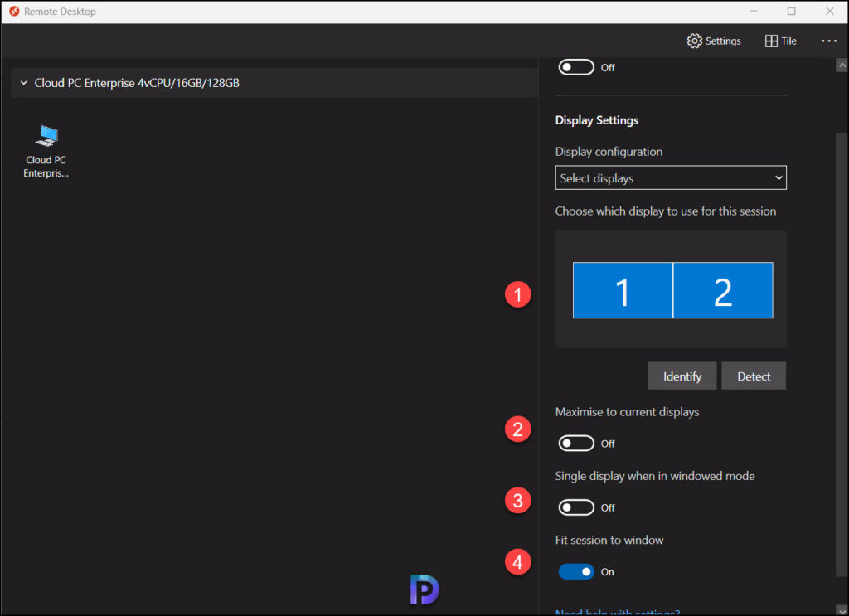Open Settings via the gear icon

pos(694,41)
